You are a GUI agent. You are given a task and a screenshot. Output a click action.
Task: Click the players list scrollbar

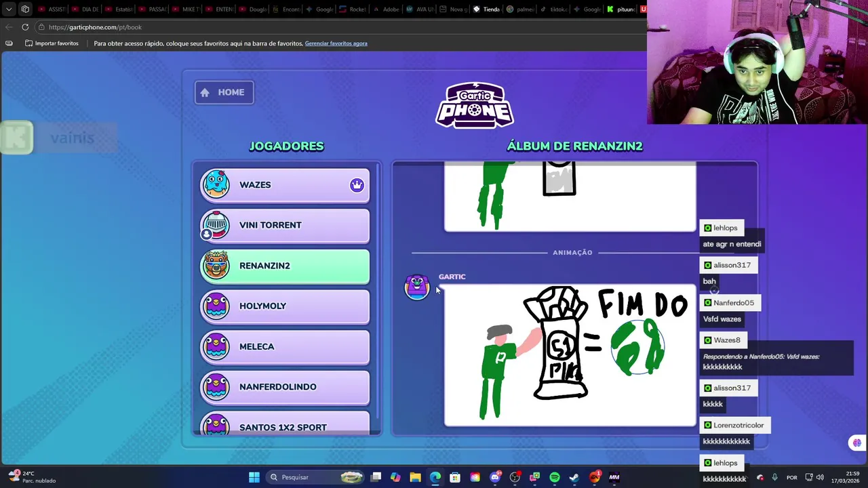pyautogui.click(x=378, y=291)
